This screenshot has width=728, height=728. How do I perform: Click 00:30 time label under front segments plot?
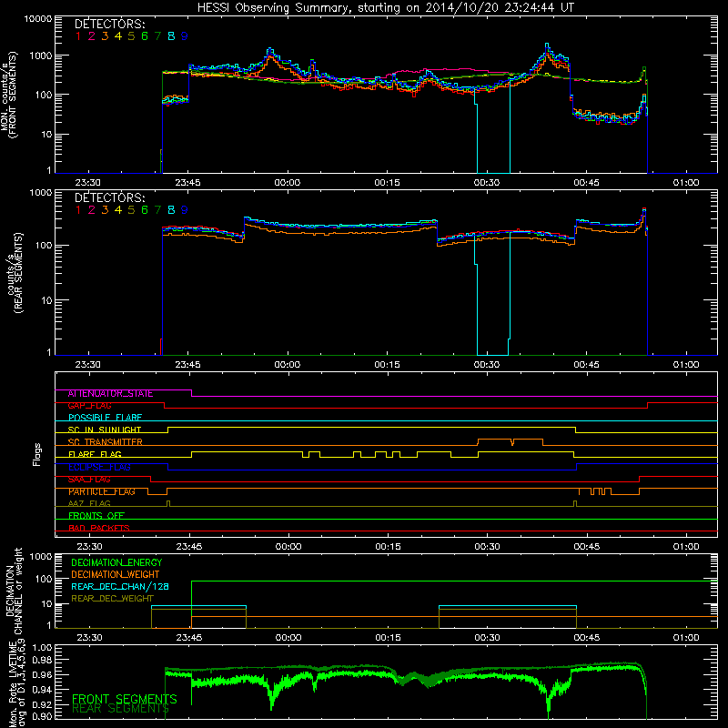[x=487, y=183]
